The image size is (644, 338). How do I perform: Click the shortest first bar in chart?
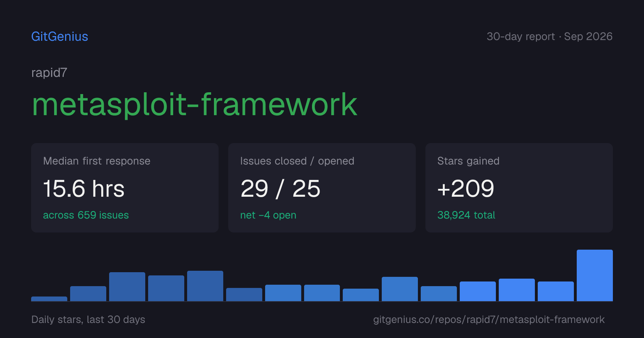point(49,299)
